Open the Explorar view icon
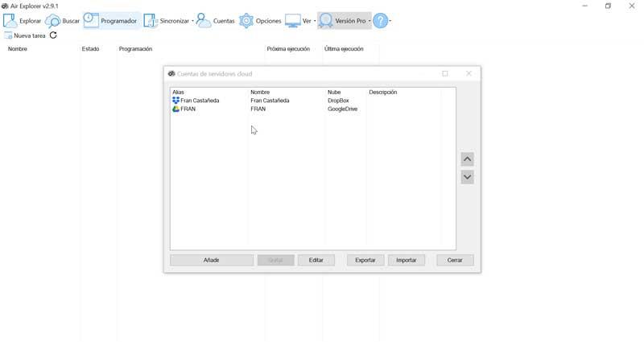 10,21
